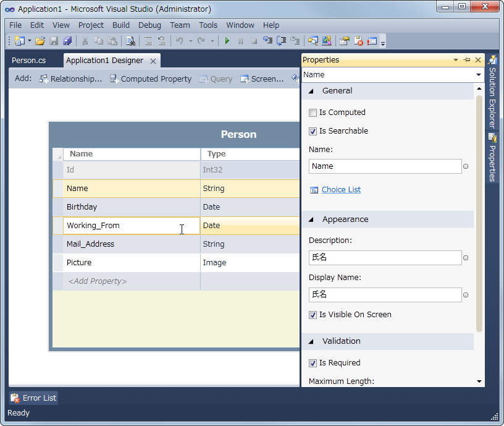Toggle the Is Computed checkbox
Viewport: 504px width, 426px height.
[313, 113]
